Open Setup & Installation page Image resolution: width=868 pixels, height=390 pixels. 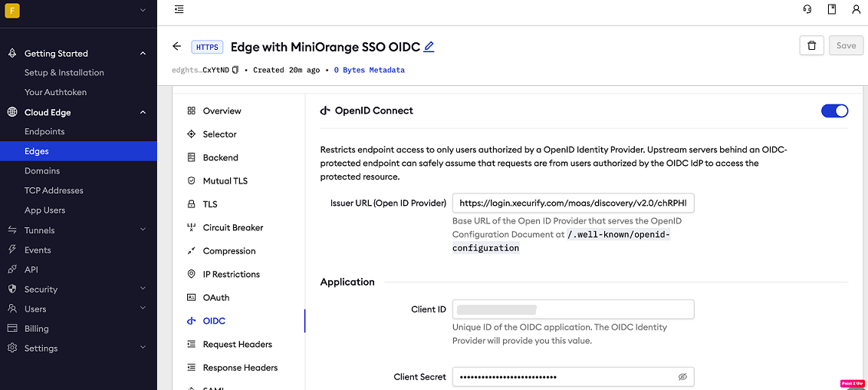point(64,73)
